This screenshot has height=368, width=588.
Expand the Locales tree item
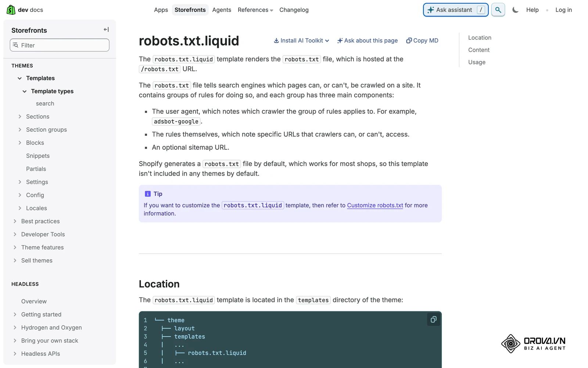(20, 208)
